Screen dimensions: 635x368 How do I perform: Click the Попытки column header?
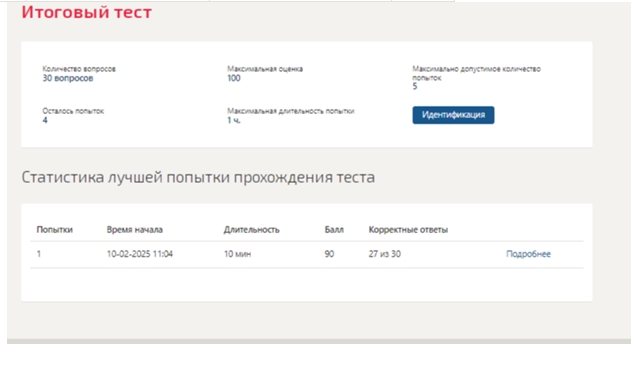pos(55,230)
